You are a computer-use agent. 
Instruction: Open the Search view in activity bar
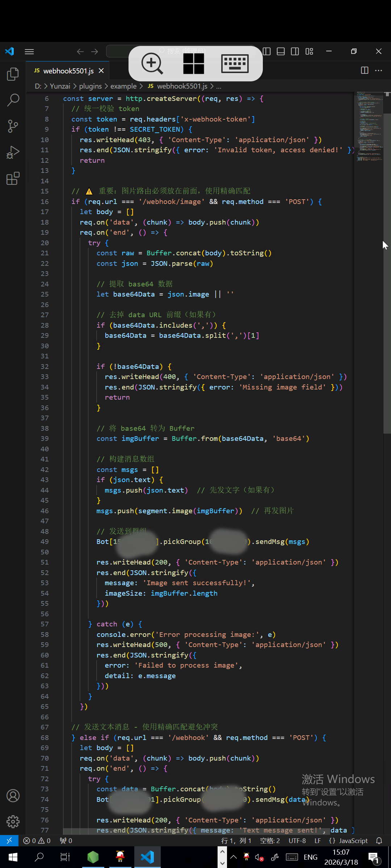click(x=13, y=100)
